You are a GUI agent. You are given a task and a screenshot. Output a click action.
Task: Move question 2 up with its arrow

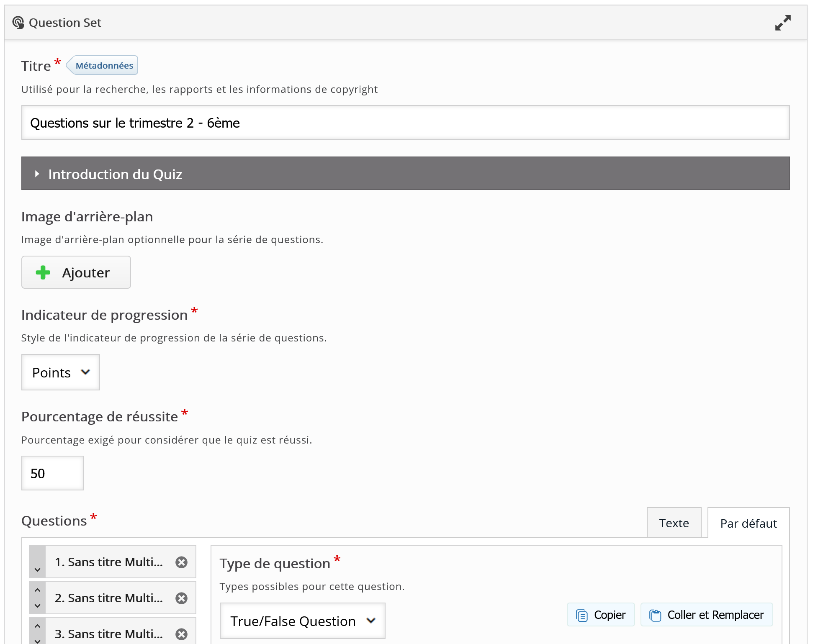pos(37,590)
